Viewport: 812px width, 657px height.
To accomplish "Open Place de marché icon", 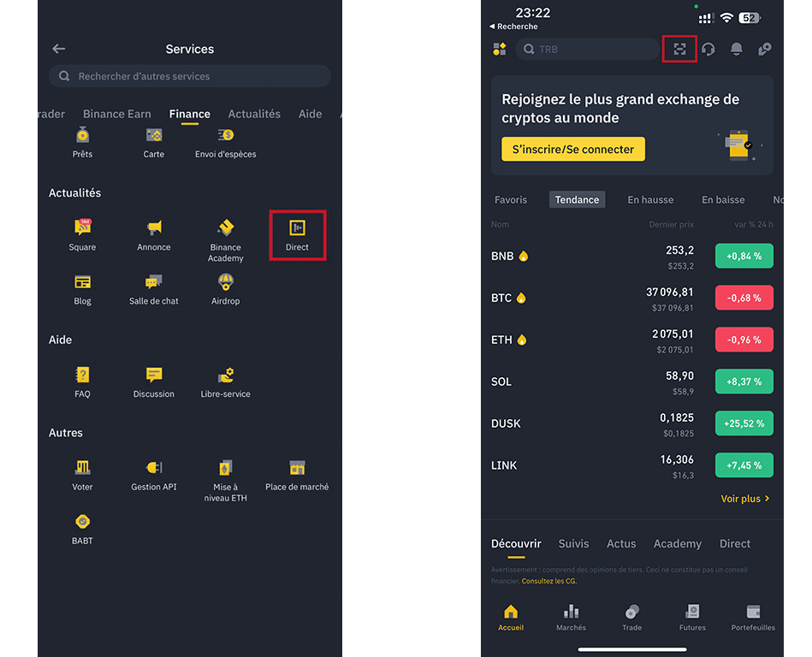I will pyautogui.click(x=297, y=467).
